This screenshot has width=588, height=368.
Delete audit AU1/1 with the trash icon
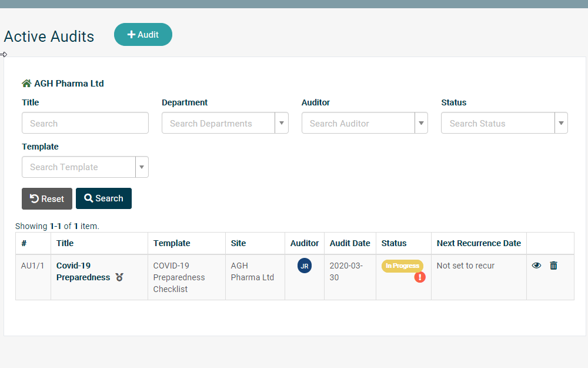tap(553, 266)
